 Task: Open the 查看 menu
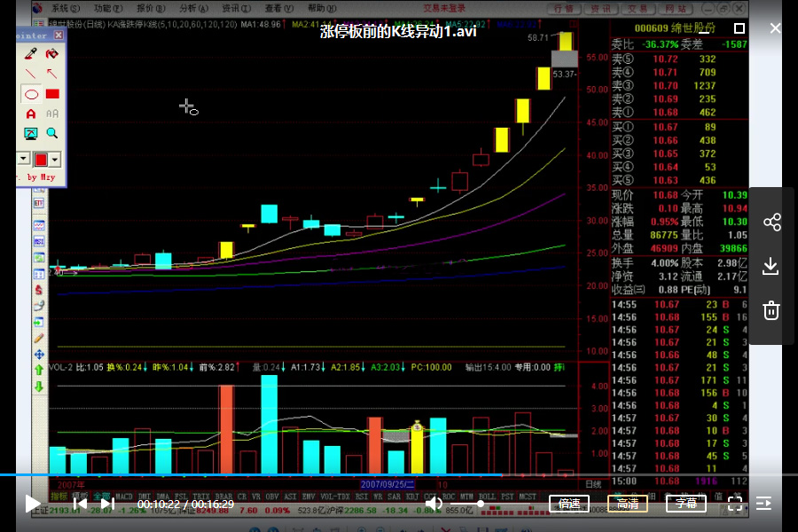(x=279, y=8)
